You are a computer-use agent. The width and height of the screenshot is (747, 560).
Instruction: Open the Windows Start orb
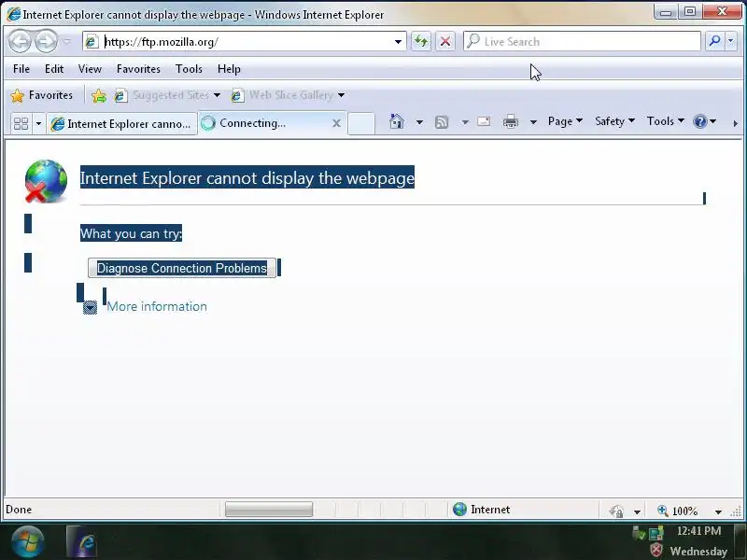tap(28, 542)
